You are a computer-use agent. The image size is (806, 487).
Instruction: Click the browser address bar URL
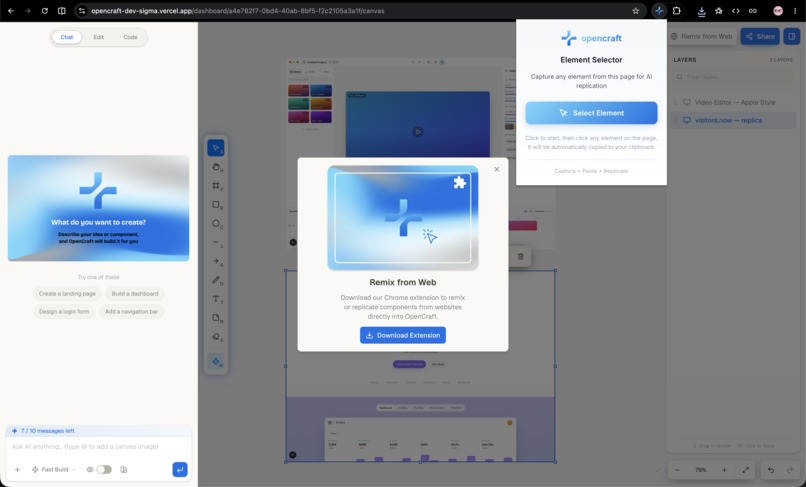tap(237, 11)
